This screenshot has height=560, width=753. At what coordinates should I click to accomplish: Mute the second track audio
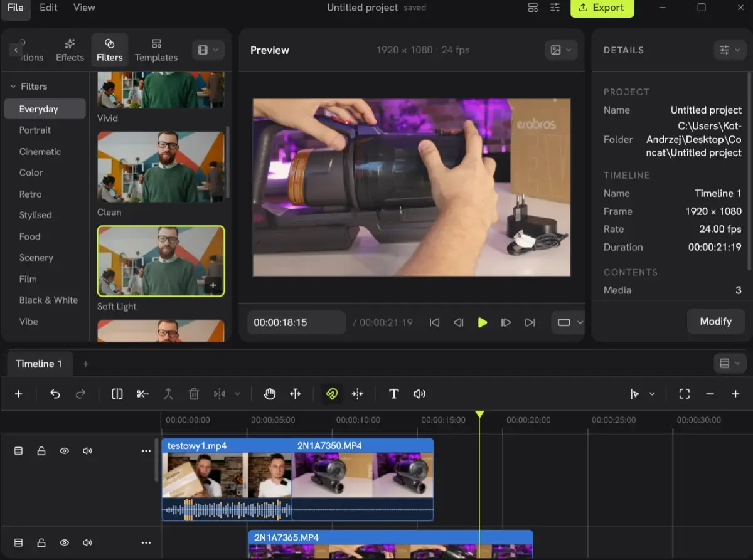click(x=87, y=542)
